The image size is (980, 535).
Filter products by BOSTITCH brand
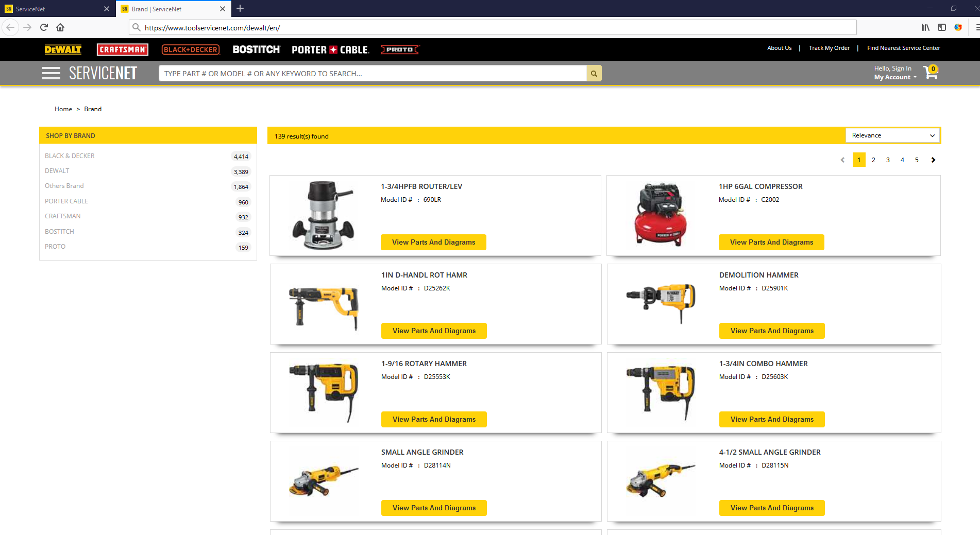pos(59,231)
